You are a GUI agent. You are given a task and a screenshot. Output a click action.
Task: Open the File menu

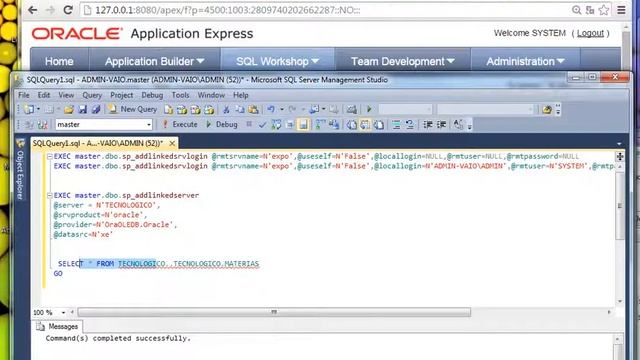[x=24, y=95]
